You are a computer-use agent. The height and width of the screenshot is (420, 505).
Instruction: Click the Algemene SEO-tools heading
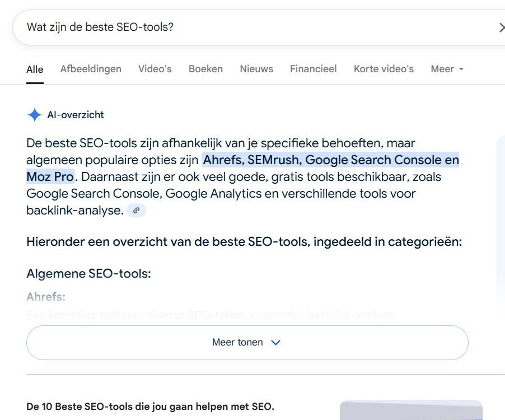[88, 273]
